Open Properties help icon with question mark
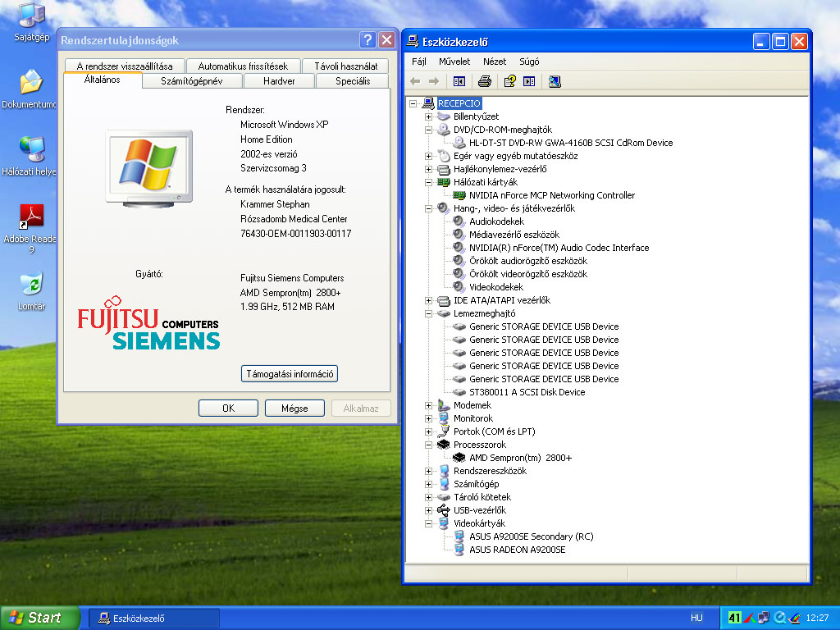The width and height of the screenshot is (840, 630). (509, 81)
